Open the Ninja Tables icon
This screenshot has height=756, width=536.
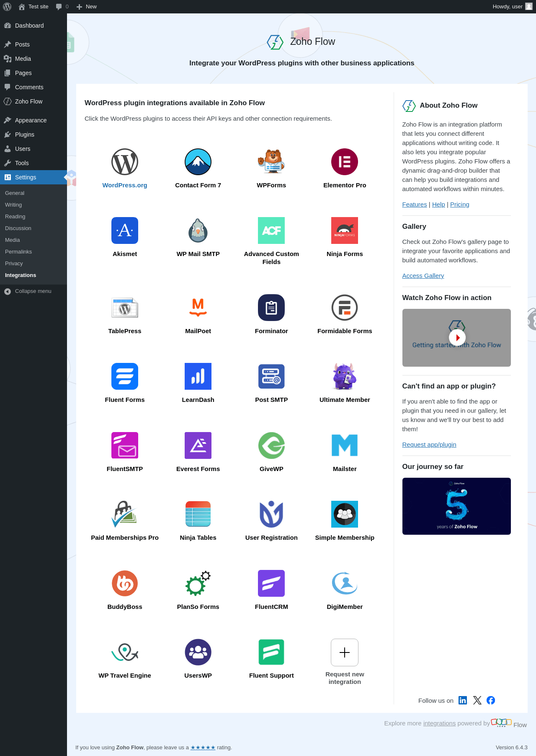tap(198, 514)
